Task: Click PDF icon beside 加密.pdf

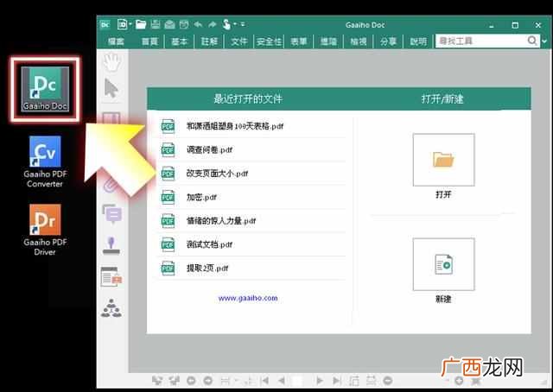Action: 168,197
